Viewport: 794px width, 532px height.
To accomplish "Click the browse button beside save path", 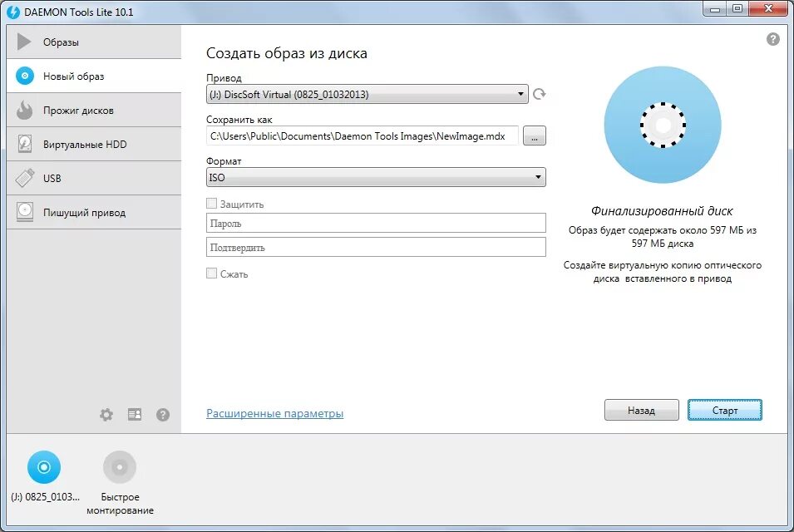I will point(535,135).
